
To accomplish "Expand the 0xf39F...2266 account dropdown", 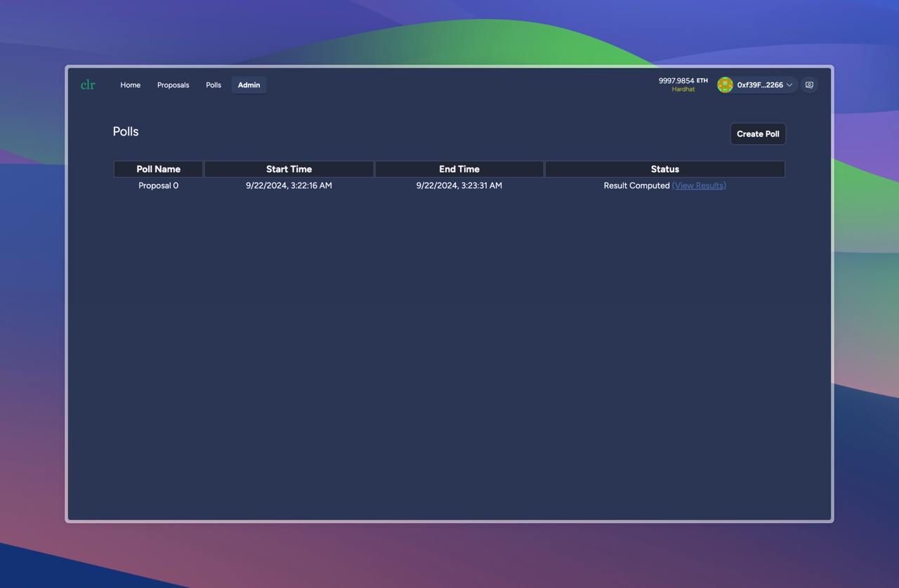I will pos(757,85).
